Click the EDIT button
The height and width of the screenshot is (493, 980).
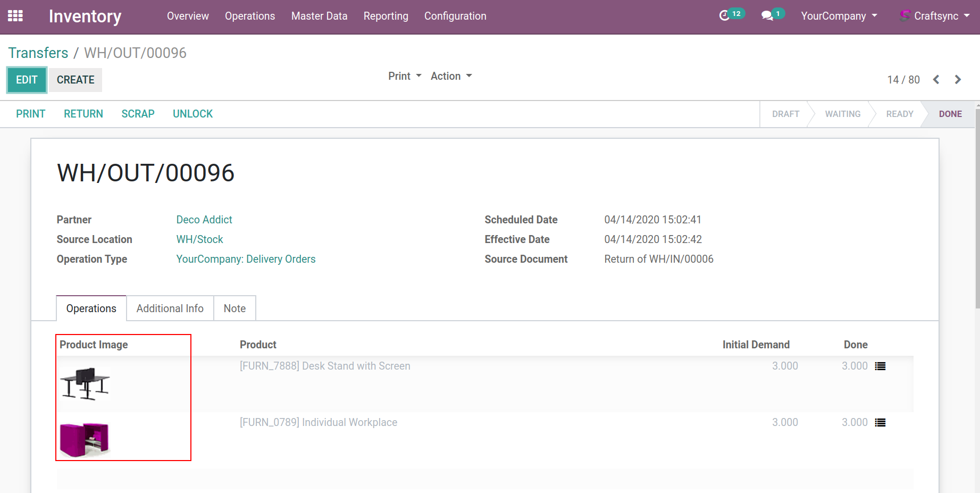[x=27, y=80]
